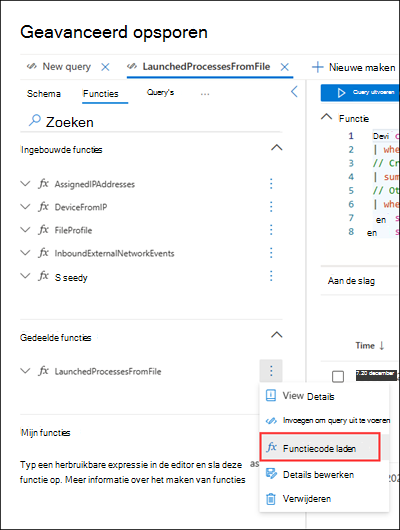Expand the AssignedIPAddresses function details
Viewport: 400px width, 530px height.
[x=25, y=184]
